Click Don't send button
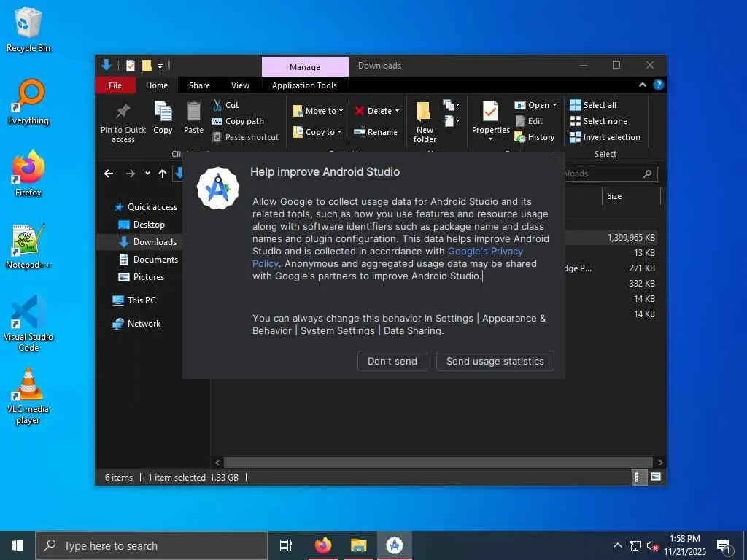 [392, 361]
